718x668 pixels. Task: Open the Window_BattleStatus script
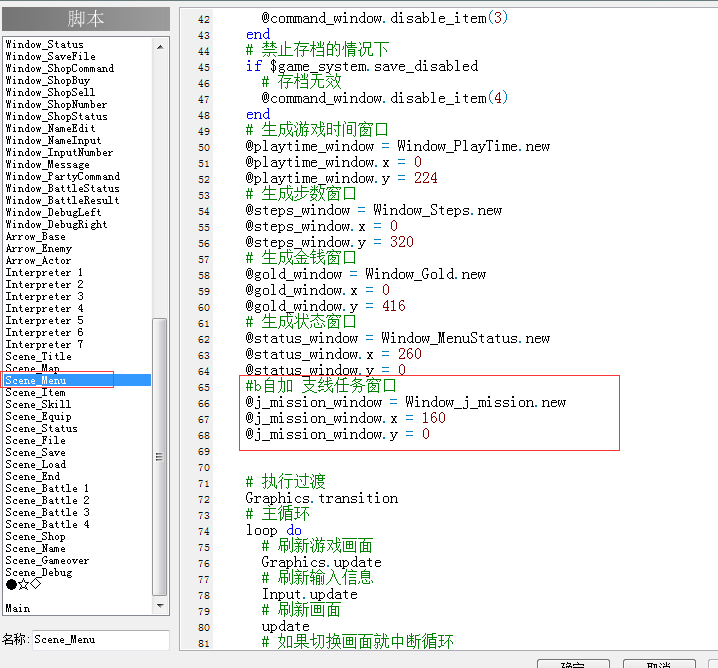click(62, 188)
